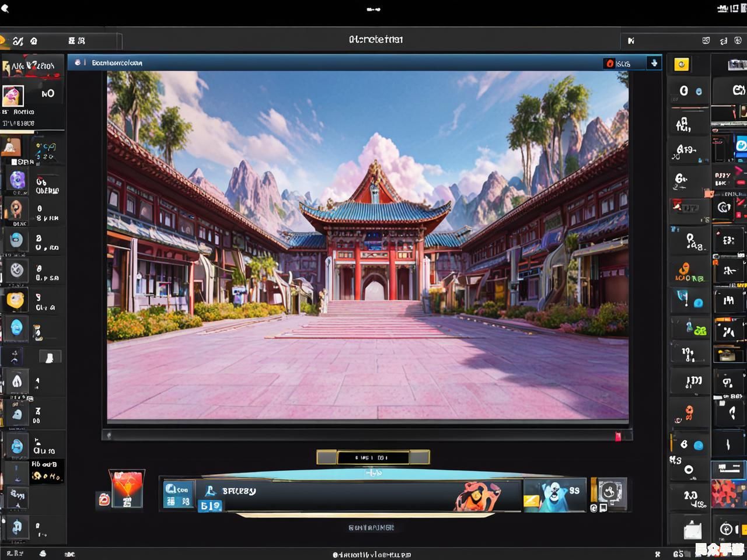Click the yellow square icon atop right panel
Image resolution: width=747 pixels, height=560 pixels.
681,64
